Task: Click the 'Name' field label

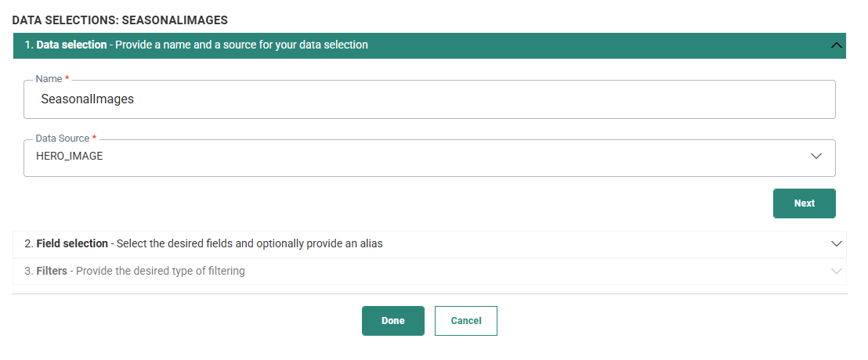Action: [49, 79]
